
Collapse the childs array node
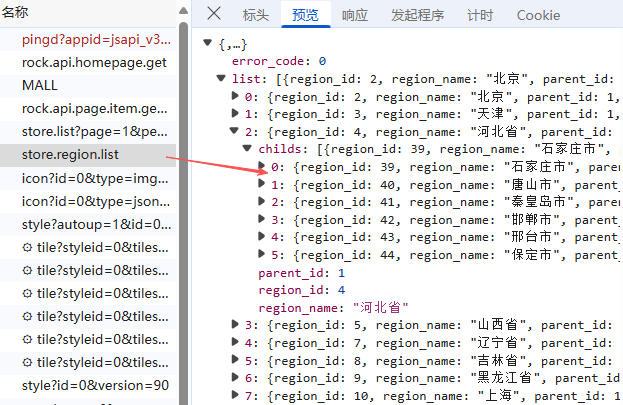click(x=247, y=148)
